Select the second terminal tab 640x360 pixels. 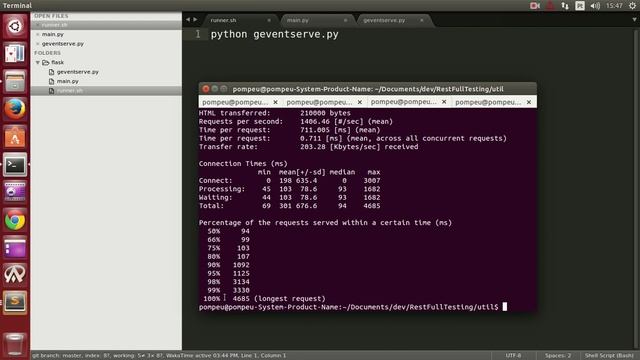pyautogui.click(x=319, y=102)
